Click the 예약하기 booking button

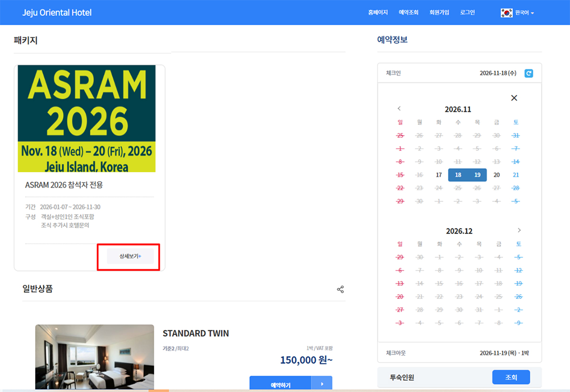click(x=280, y=384)
